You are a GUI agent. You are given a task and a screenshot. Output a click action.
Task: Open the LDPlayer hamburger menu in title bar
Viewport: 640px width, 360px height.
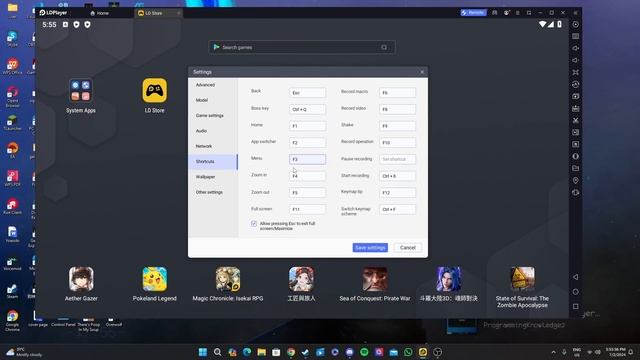(x=518, y=13)
